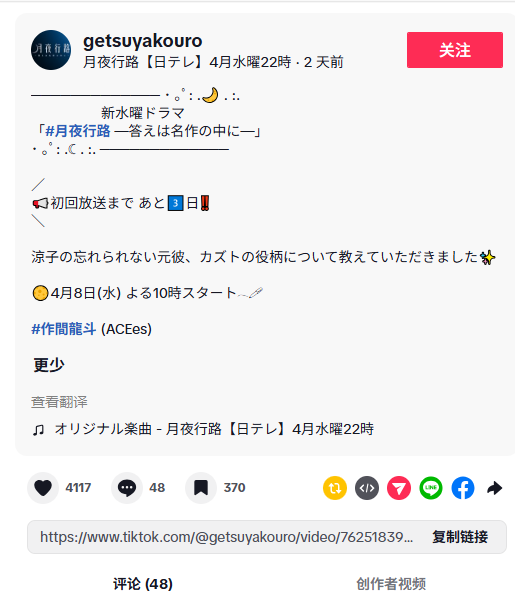This screenshot has width=515, height=600.
Task: View translation via 查看翻译
Action: (59, 402)
